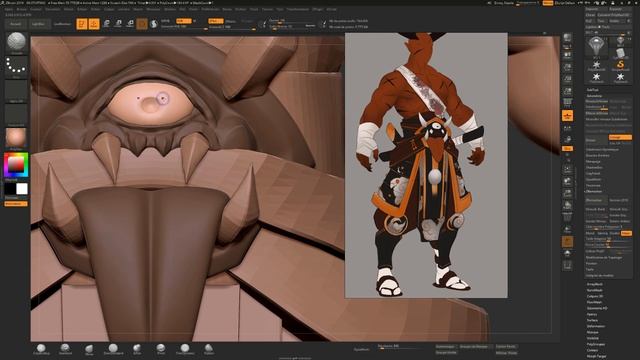The height and width of the screenshot is (360, 640).
Task: Activate the Move transform icon
Action: tap(106, 24)
